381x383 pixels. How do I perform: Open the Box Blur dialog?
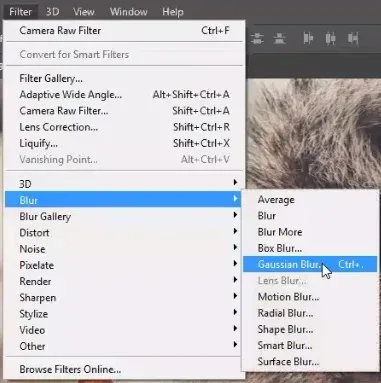click(310, 248)
